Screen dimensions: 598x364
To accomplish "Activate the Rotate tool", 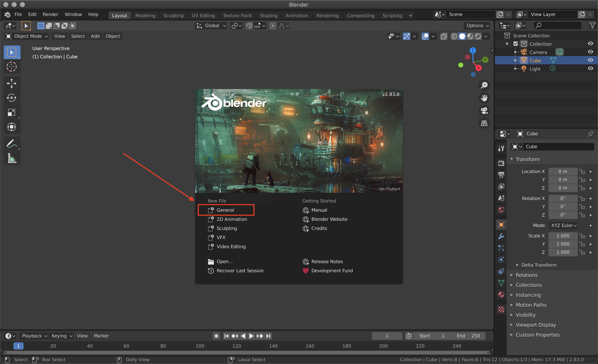I will click(x=12, y=98).
